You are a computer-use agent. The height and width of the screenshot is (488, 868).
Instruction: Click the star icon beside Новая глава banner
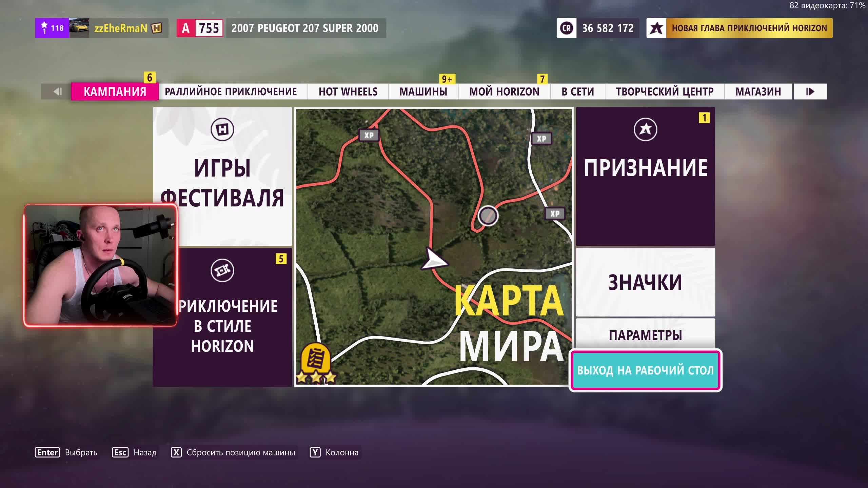click(x=656, y=28)
